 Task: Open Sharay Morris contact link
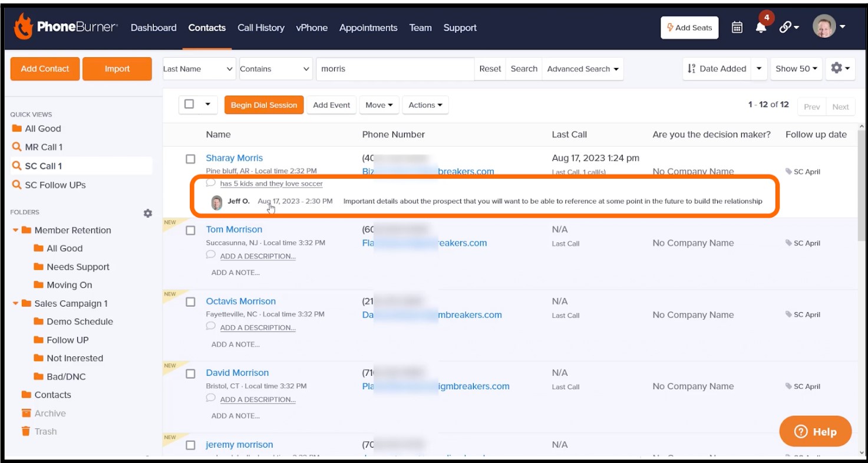[x=235, y=158]
